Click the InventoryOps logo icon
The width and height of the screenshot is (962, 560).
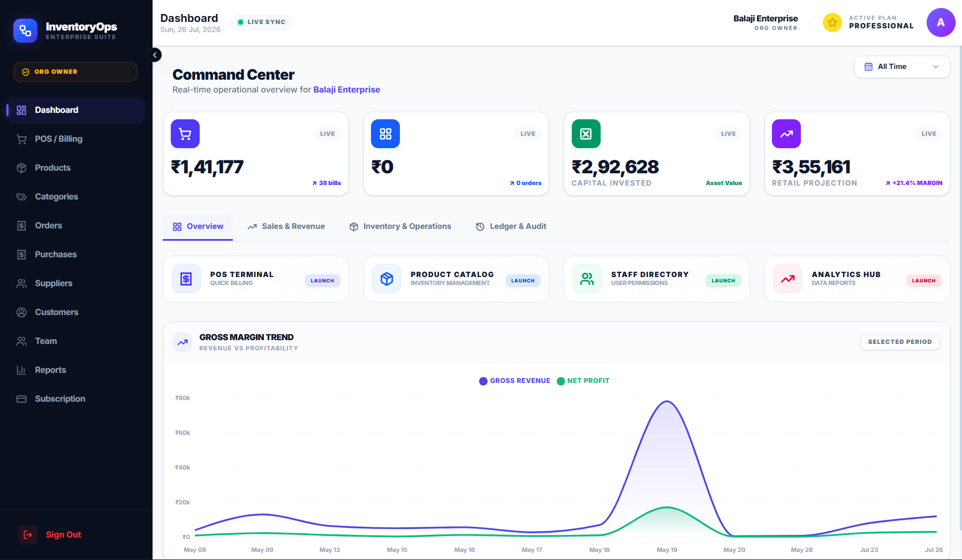25,30
